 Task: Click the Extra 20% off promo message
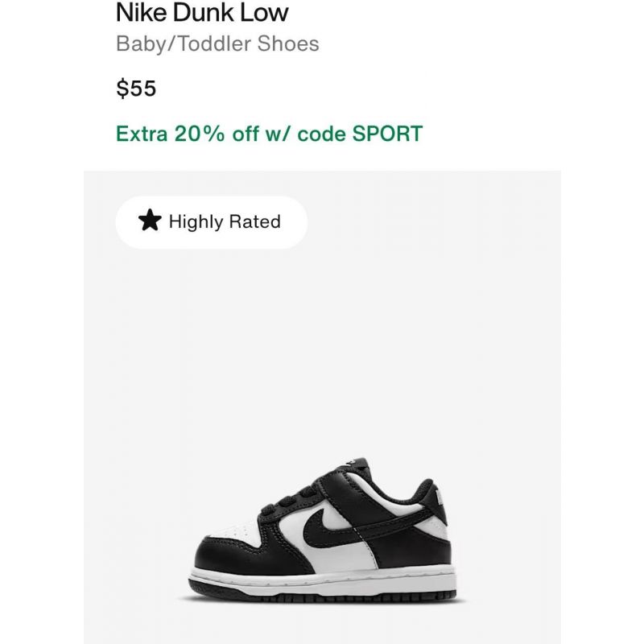(269, 134)
